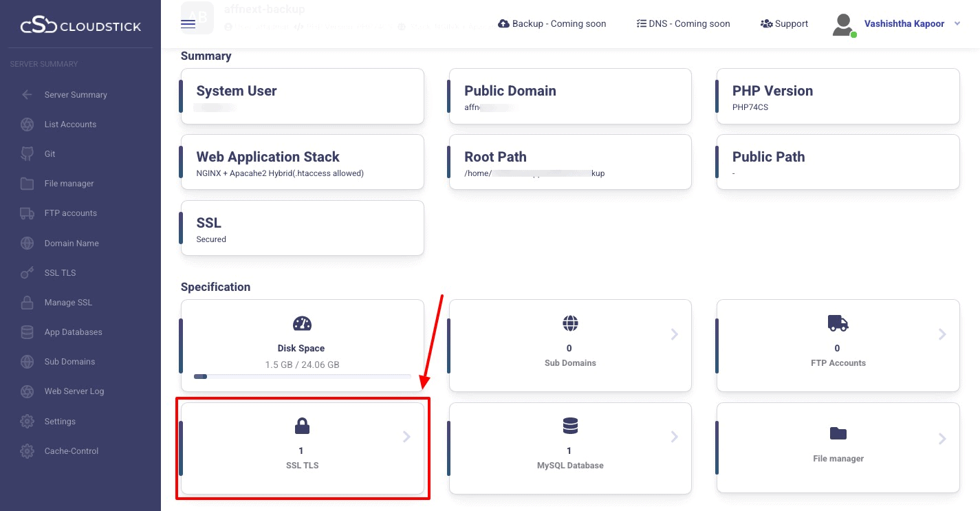Click the SSL TLS key icon in sidebar

(x=27, y=273)
